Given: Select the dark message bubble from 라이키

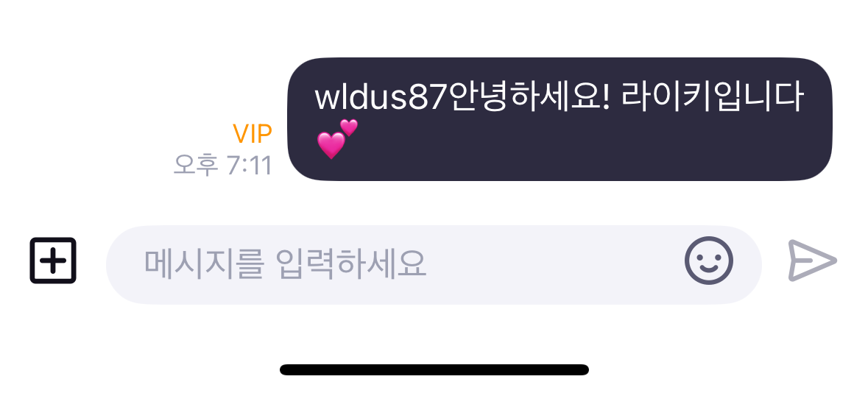Looking at the screenshot, I should click(560, 119).
